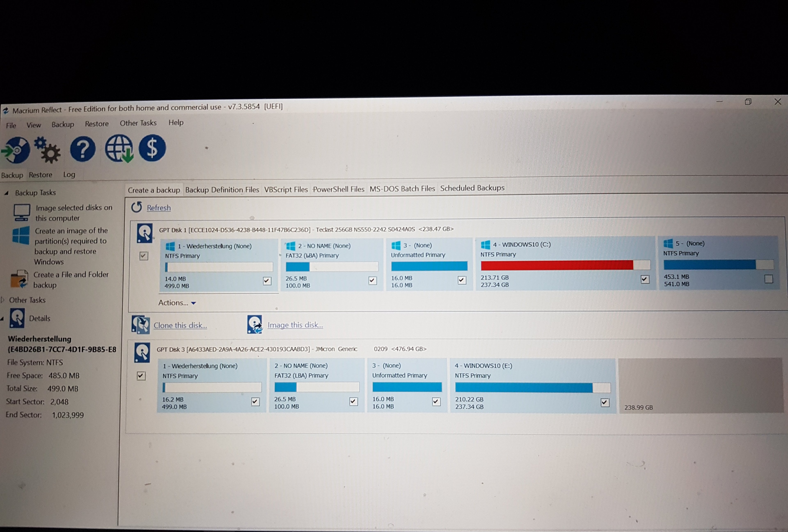The width and height of the screenshot is (788, 532).
Task: Switch to the Scheduled Backups tab
Action: click(472, 188)
